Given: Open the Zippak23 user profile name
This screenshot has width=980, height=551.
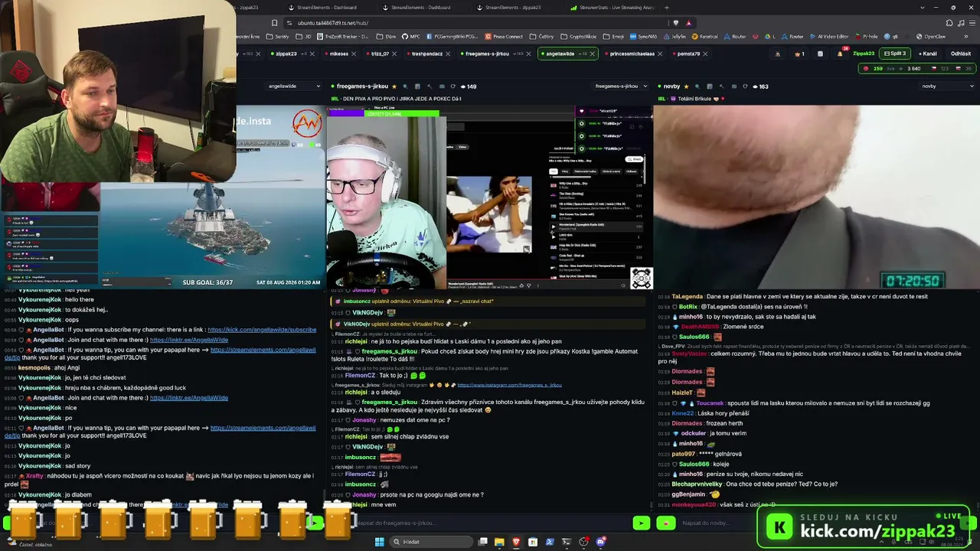Looking at the screenshot, I should pos(864,54).
